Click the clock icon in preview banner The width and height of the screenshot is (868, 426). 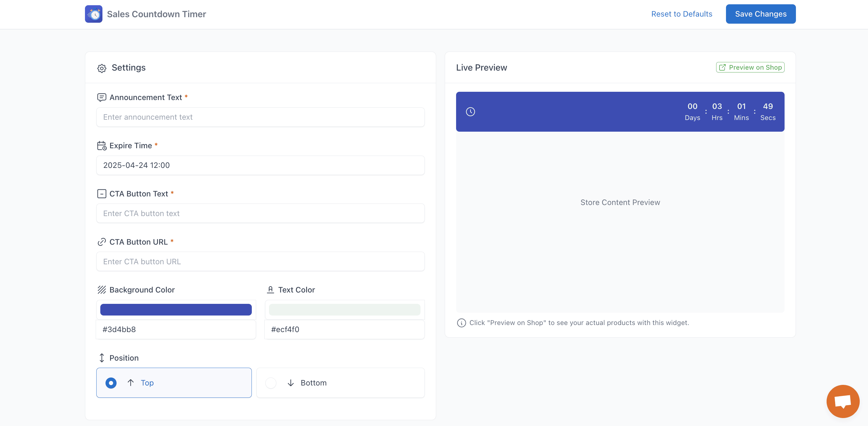pyautogui.click(x=470, y=112)
